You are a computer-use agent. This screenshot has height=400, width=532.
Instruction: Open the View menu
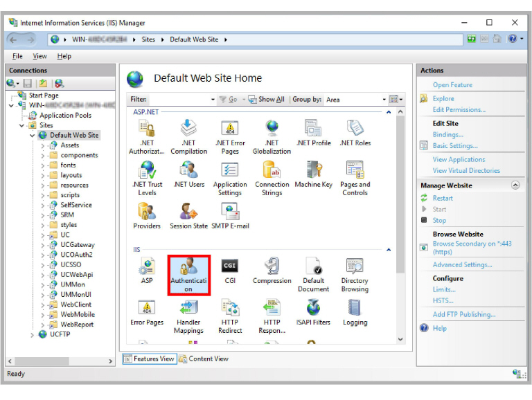coord(39,56)
